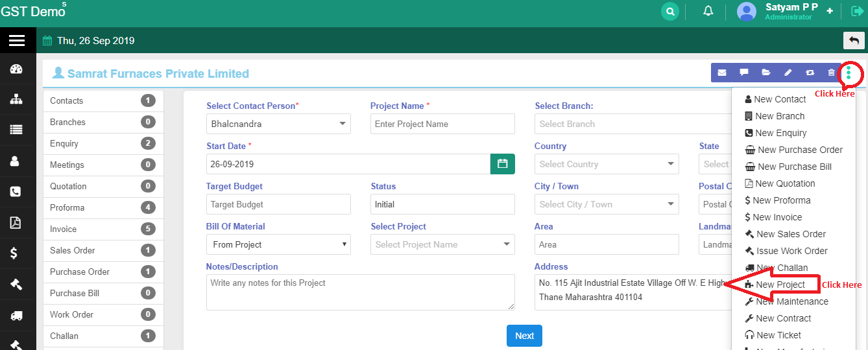Expand the Select Project Name dropdown

click(442, 244)
